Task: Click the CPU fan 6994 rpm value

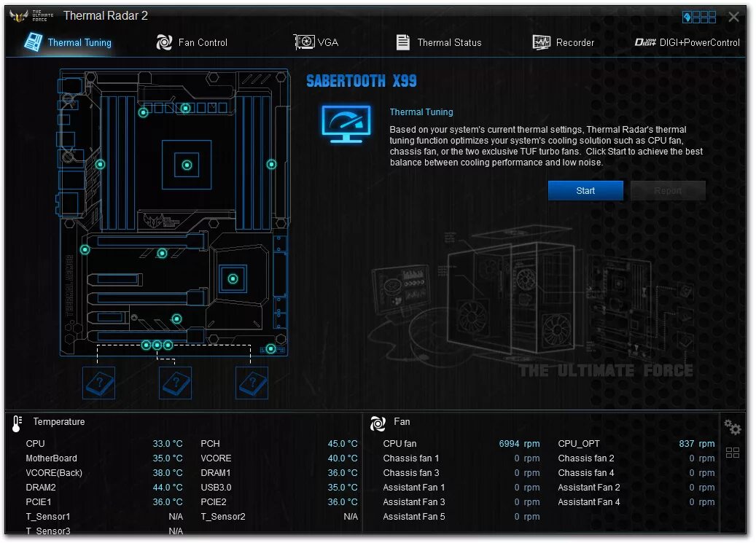Action: (x=519, y=444)
